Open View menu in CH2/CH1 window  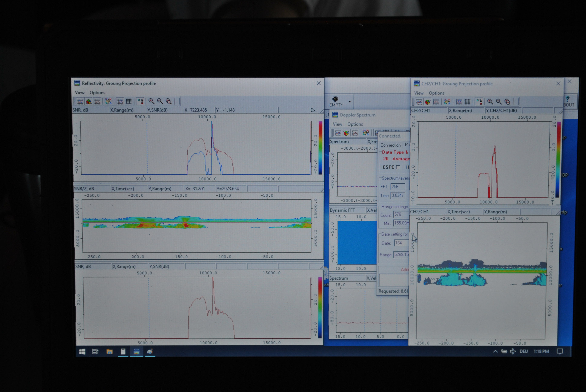419,93
